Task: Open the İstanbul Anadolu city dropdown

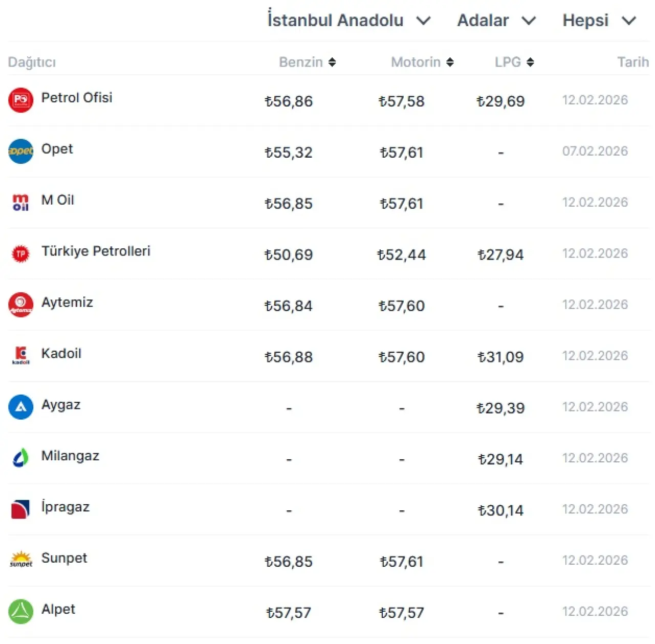Action: (348, 20)
